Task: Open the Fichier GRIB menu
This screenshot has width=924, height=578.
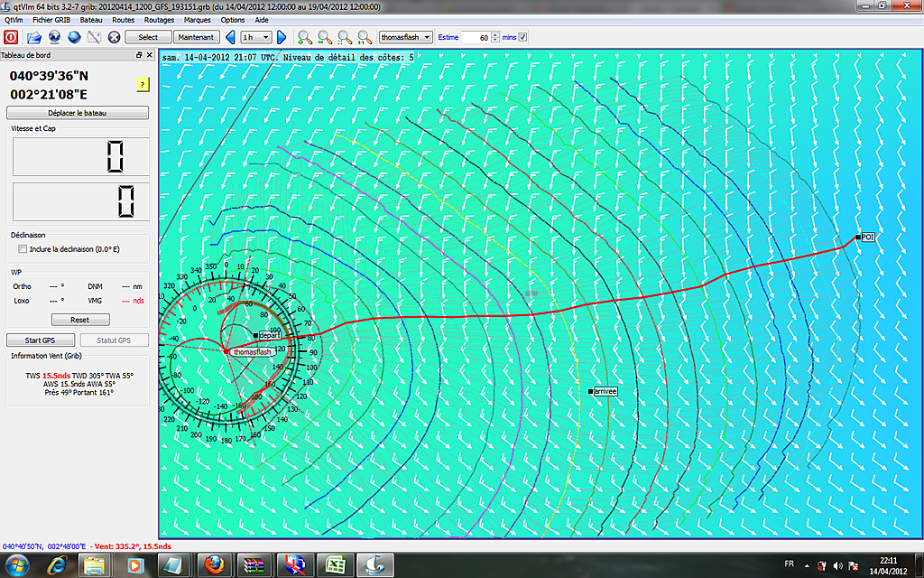Action: tap(51, 20)
